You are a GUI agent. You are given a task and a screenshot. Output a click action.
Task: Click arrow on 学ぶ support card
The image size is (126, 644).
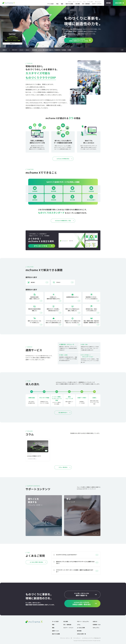coord(96,533)
